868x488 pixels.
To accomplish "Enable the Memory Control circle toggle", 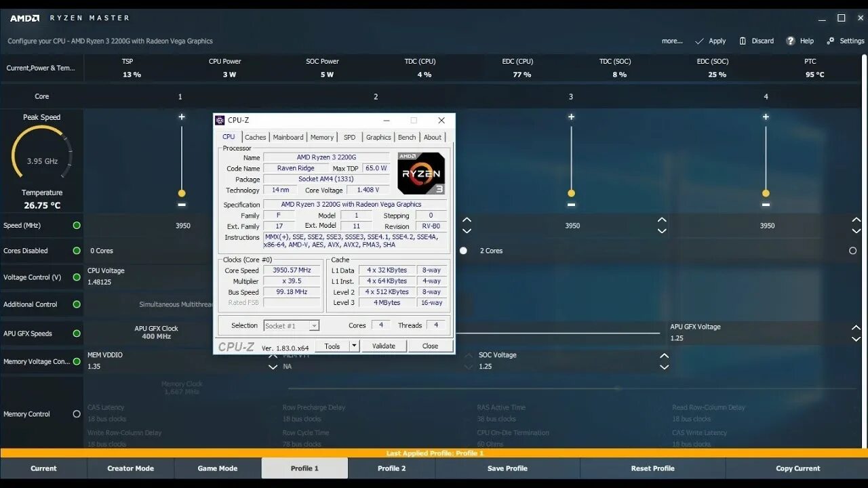I will 77,414.
